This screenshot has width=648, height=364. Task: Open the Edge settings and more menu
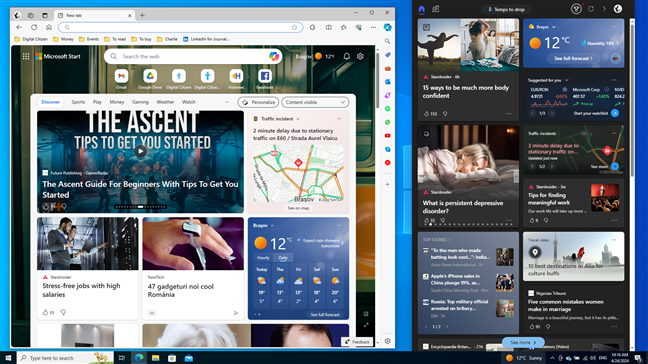[373, 27]
